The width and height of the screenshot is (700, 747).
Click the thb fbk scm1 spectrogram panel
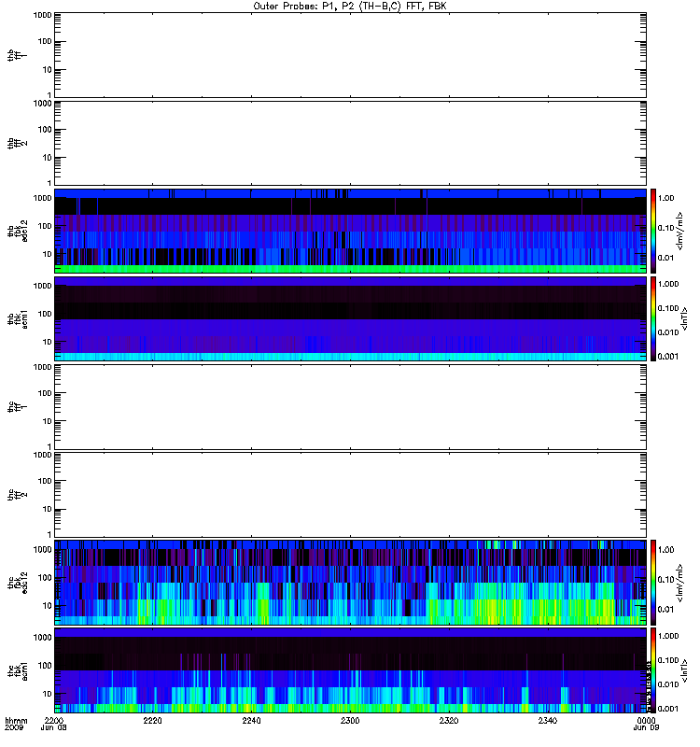[x=350, y=318]
